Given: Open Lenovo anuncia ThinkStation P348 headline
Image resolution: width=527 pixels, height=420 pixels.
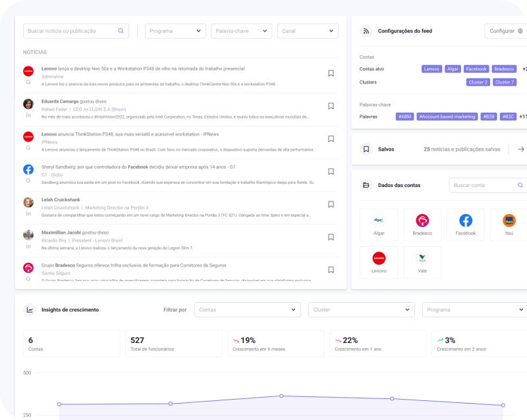Looking at the screenshot, I should pos(130,134).
